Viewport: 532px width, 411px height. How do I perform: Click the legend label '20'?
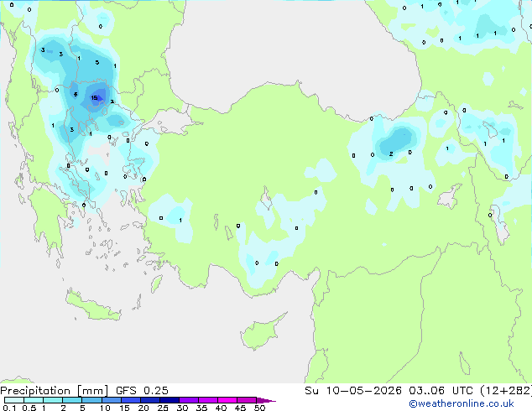(x=143, y=408)
